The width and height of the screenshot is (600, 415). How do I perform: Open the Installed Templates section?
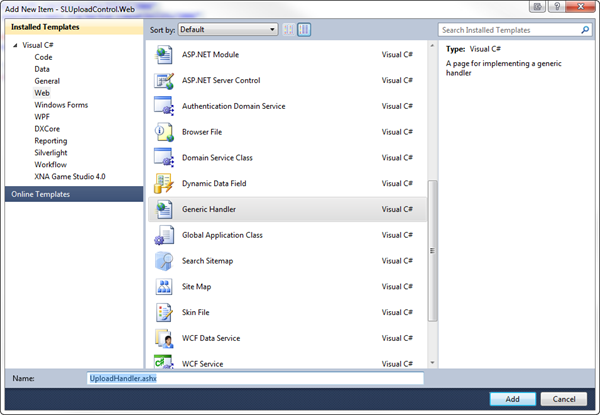point(74,27)
